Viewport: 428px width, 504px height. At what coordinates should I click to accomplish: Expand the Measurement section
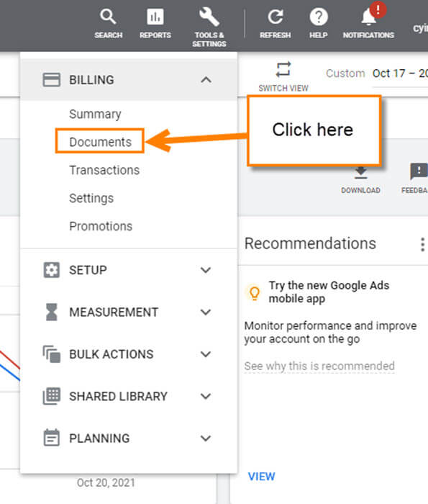129,312
